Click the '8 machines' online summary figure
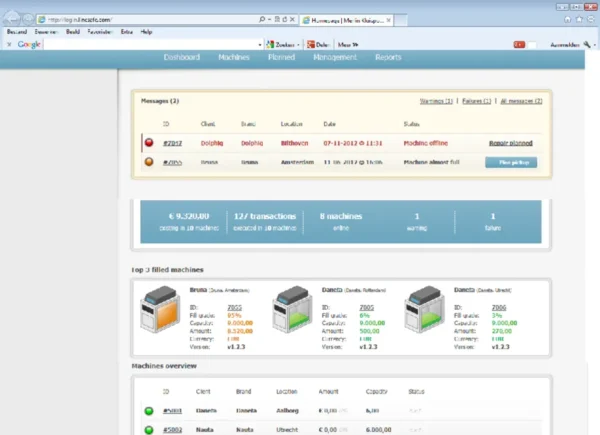 (341, 216)
